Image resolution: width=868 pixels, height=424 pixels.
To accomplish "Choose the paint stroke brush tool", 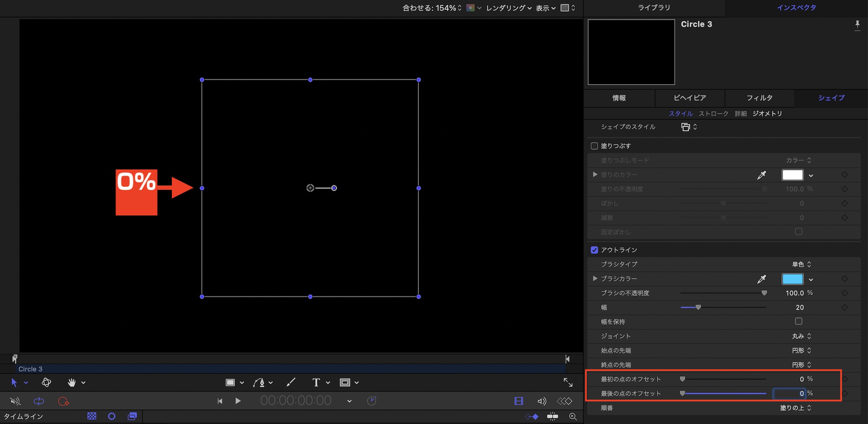I will tap(291, 382).
